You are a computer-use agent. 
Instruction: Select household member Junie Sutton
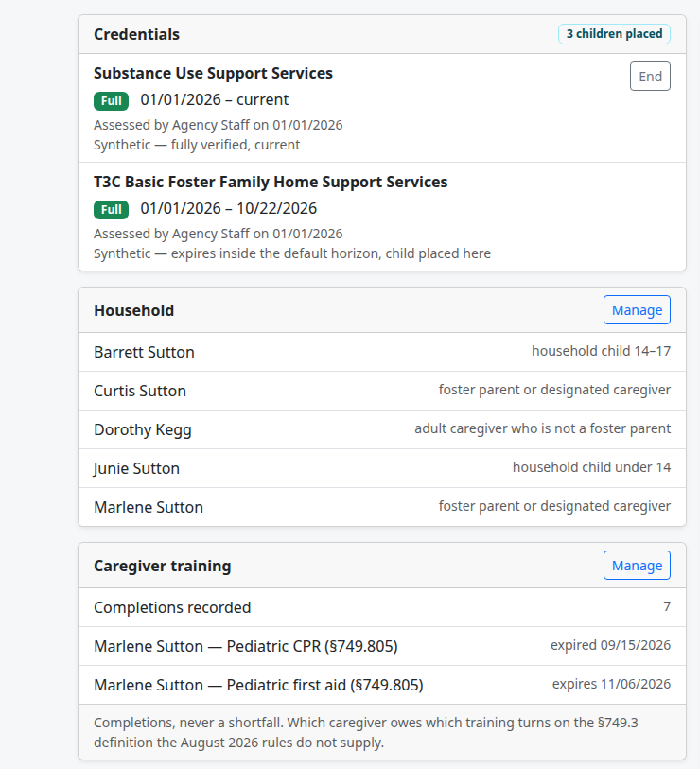[136, 468]
